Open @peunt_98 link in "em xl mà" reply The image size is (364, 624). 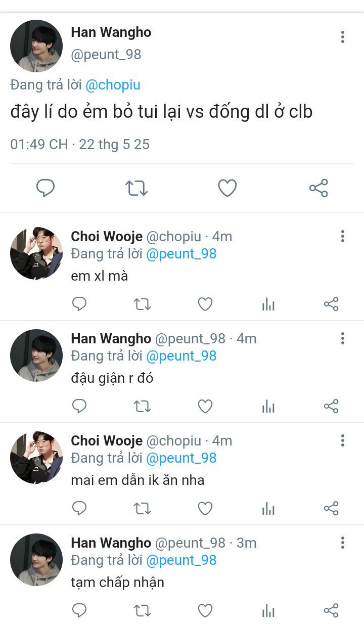[x=181, y=254]
